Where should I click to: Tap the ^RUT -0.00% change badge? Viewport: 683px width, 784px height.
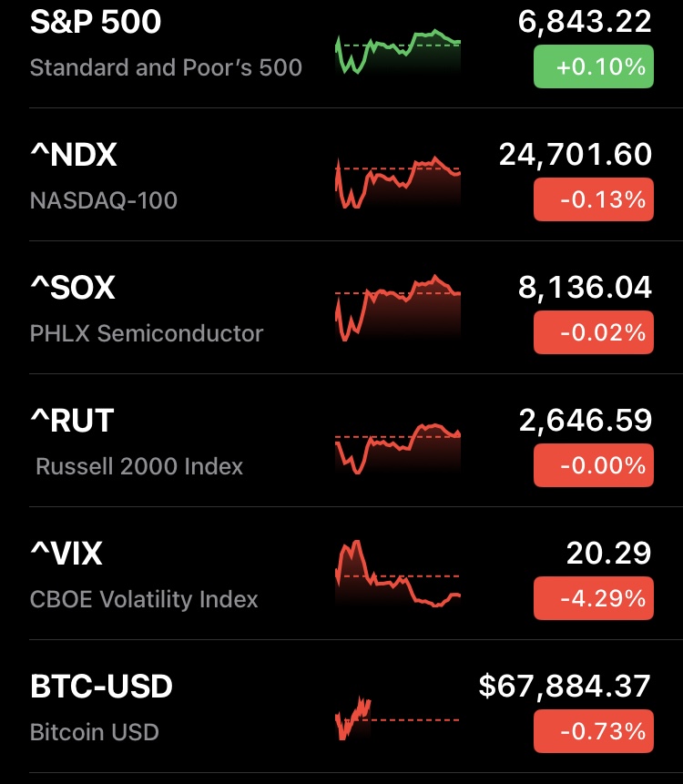click(593, 465)
